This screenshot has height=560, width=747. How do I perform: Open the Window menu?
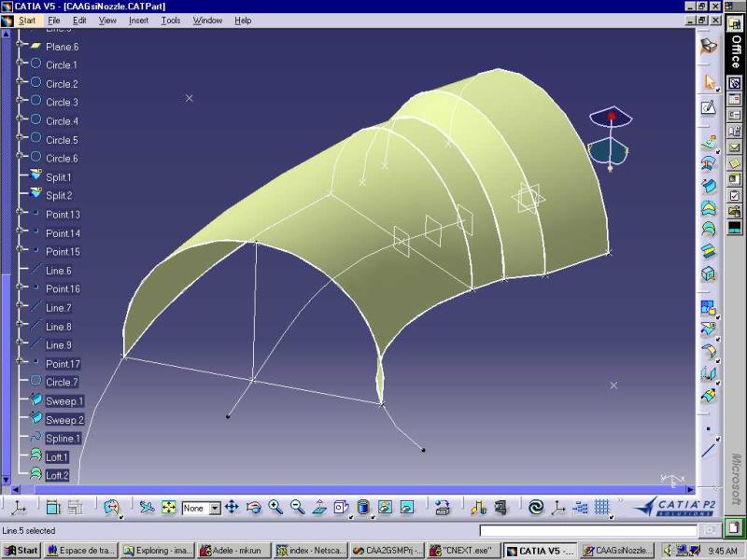pos(207,21)
